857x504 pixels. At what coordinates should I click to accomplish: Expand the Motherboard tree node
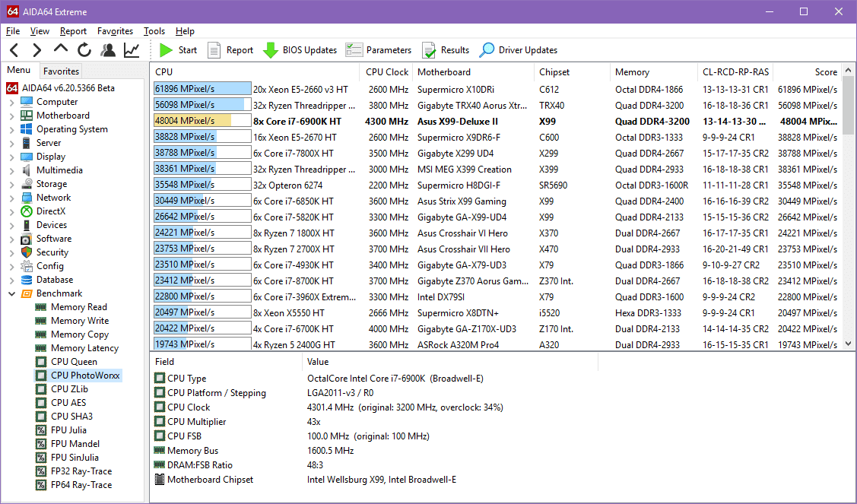click(12, 116)
